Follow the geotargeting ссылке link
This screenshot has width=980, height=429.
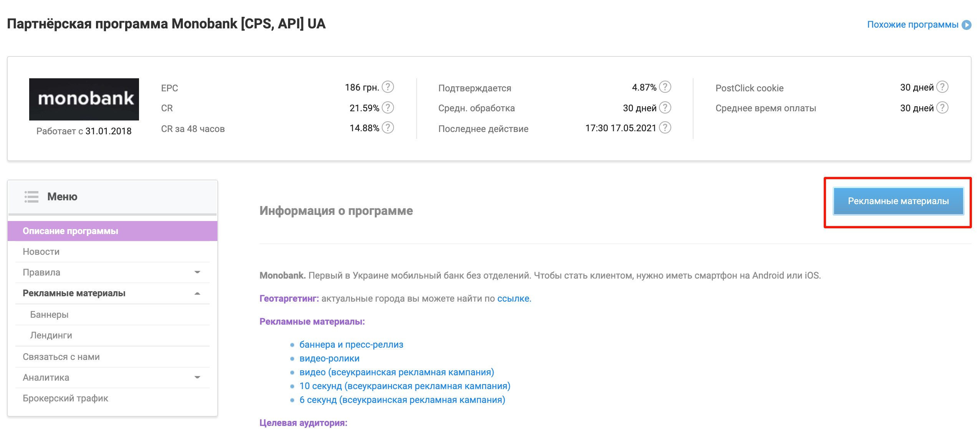pos(514,299)
